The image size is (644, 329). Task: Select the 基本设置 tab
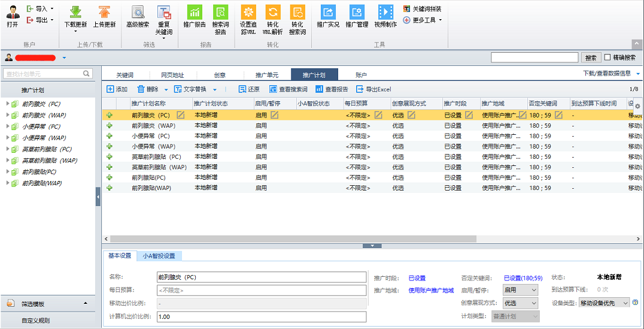[120, 256]
